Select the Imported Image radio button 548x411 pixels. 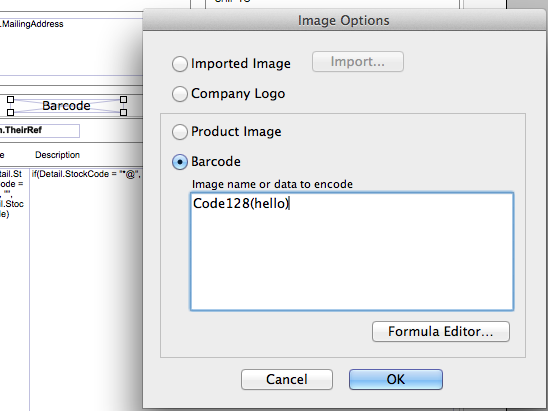(x=180, y=64)
